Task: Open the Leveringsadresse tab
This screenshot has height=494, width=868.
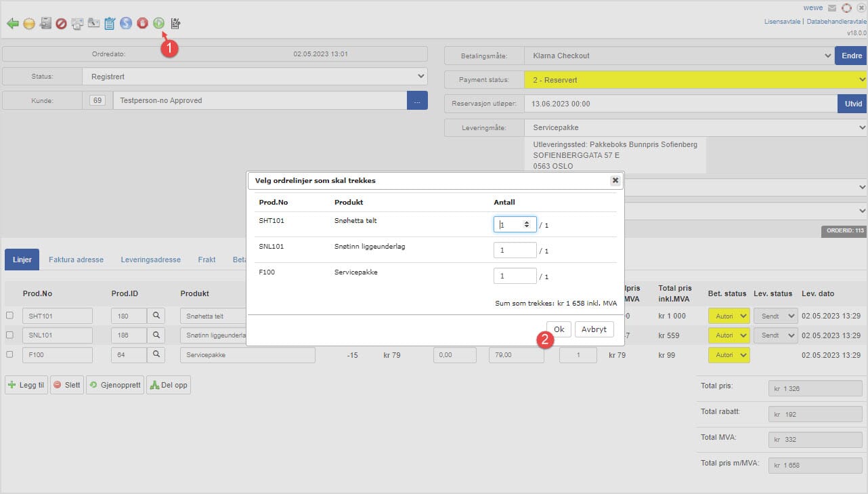Action: point(150,260)
